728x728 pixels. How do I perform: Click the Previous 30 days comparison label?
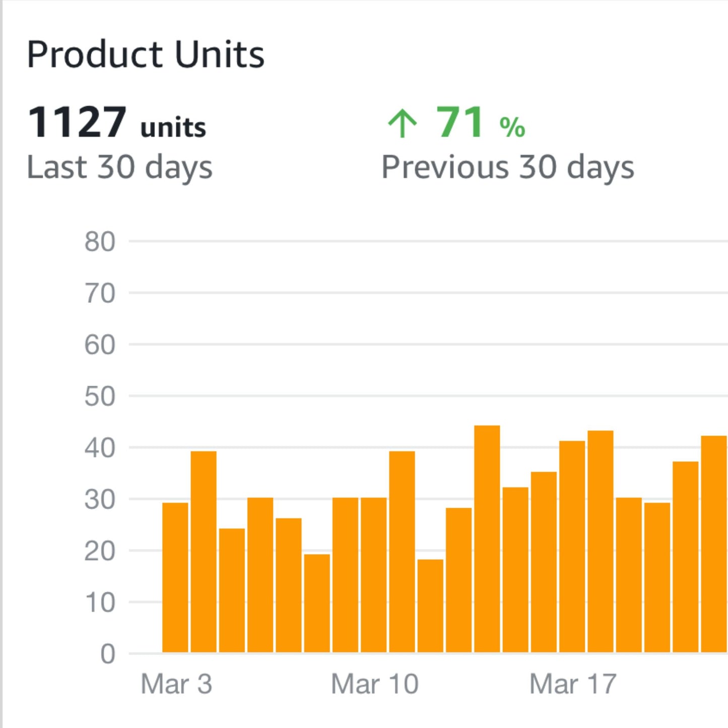507,167
